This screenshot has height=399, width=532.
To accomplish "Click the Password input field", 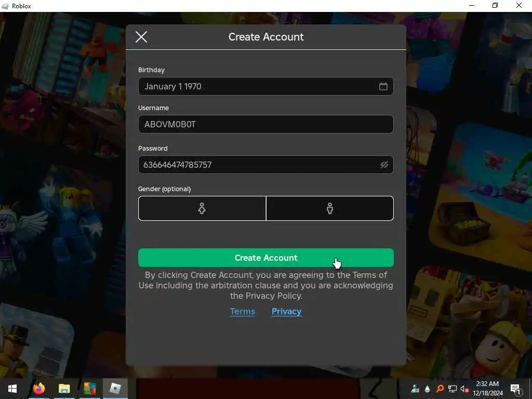I will point(265,165).
